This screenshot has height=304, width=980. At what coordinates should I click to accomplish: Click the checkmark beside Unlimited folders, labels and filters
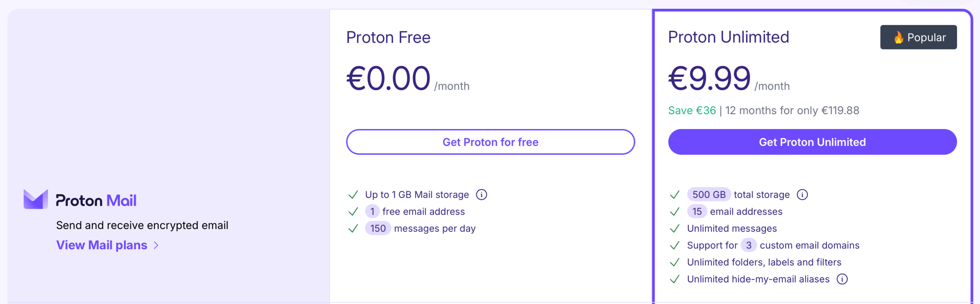click(x=675, y=262)
